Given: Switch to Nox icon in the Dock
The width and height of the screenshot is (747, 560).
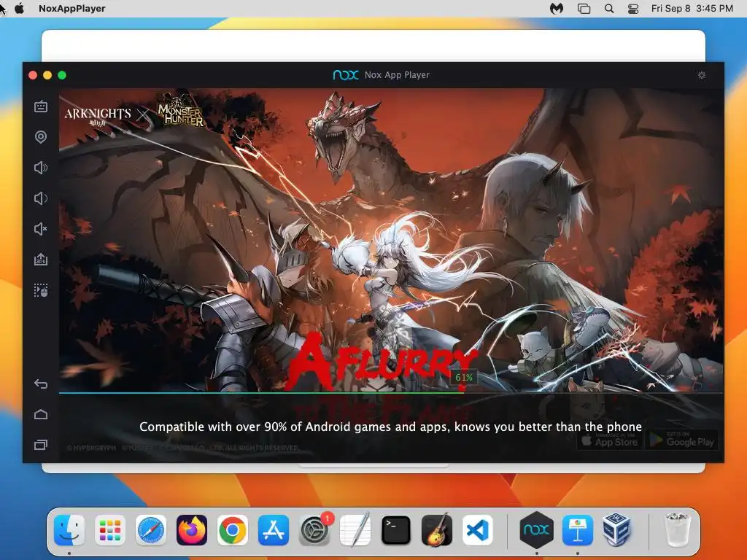Looking at the screenshot, I should click(536, 530).
